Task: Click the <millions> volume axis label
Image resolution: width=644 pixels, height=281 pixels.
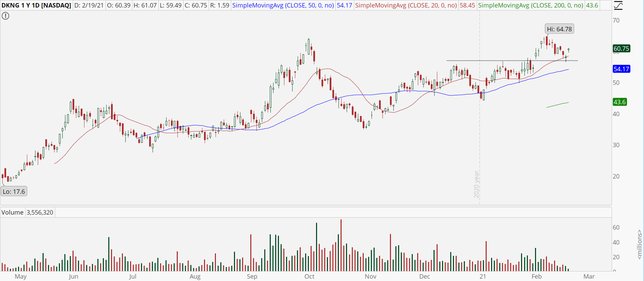Action: pyautogui.click(x=640, y=244)
